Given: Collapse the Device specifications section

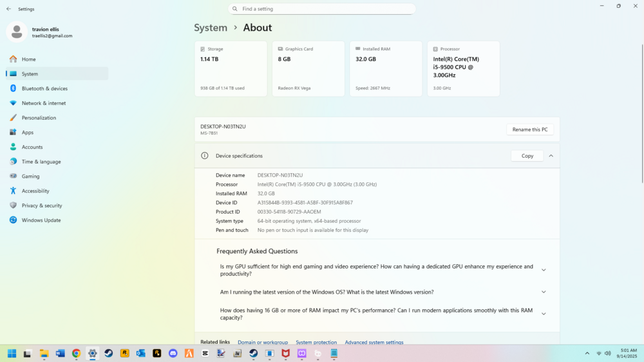Looking at the screenshot, I should coord(551,156).
